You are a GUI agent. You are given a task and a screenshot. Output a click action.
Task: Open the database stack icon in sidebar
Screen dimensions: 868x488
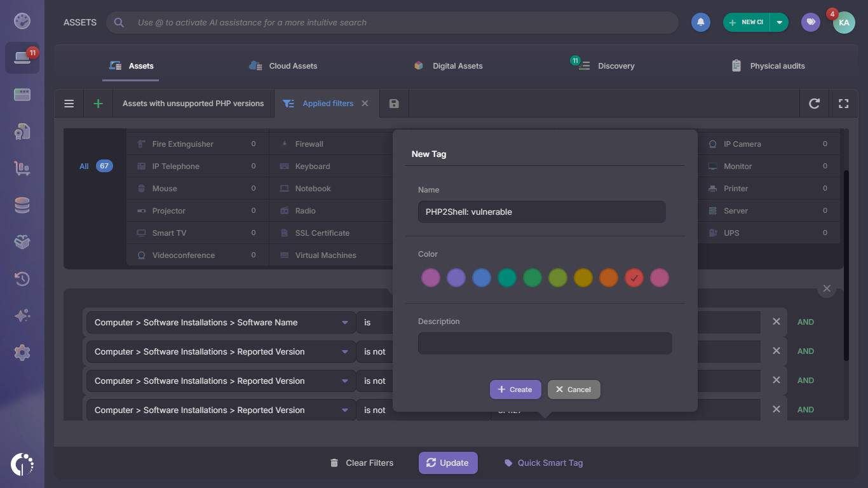pyautogui.click(x=22, y=205)
